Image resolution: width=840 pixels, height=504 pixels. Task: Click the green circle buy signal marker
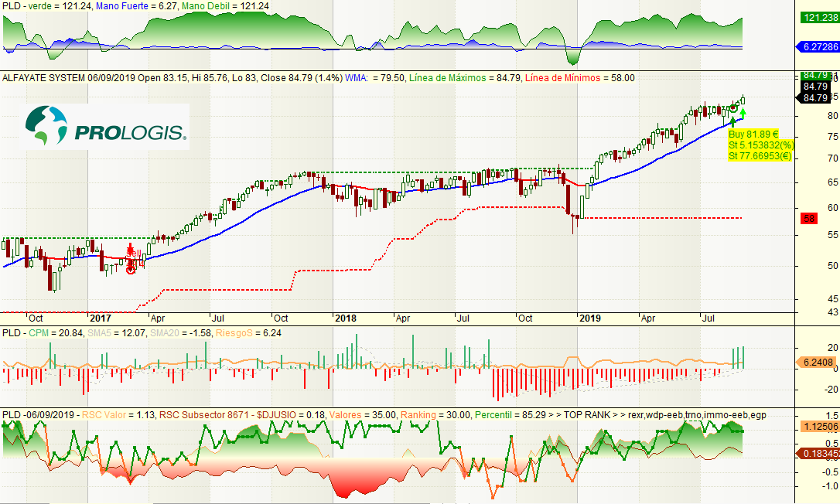tap(733, 109)
